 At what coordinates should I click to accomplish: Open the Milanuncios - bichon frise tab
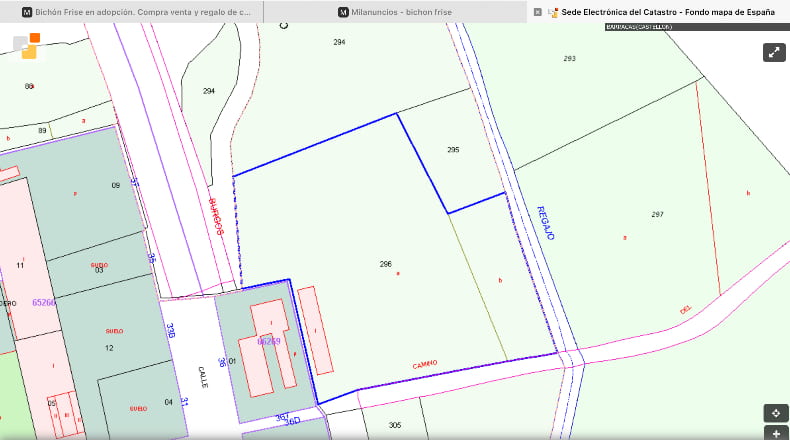point(395,12)
